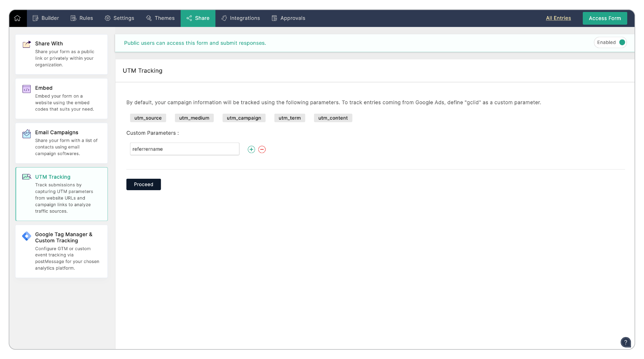Open the help question mark icon
Image resolution: width=644 pixels, height=359 pixels.
click(x=626, y=342)
